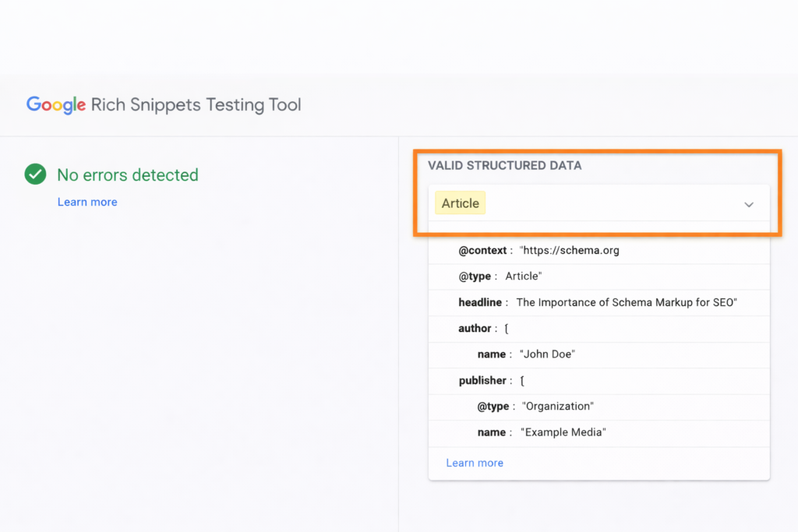798x532 pixels.
Task: Click the letter G in the Google logo
Action: point(35,104)
